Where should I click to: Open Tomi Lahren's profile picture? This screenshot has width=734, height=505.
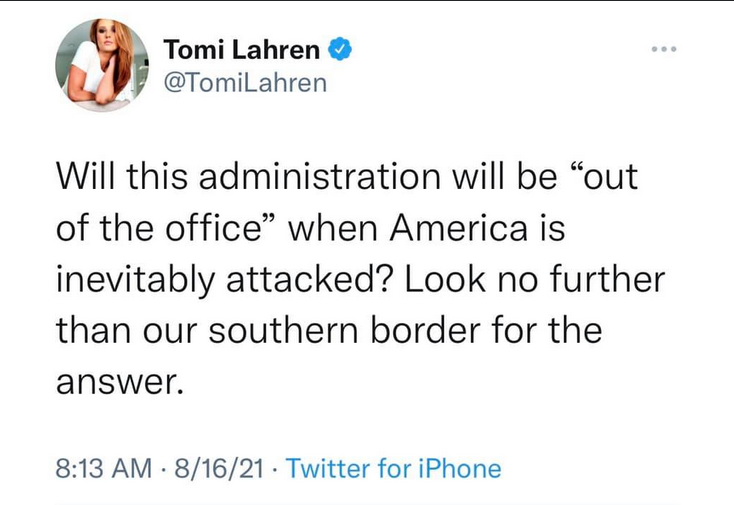(97, 65)
